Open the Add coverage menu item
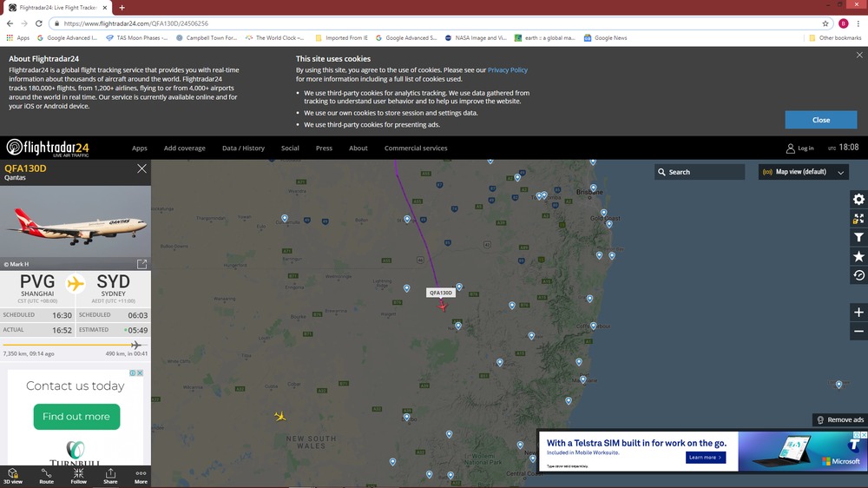The image size is (868, 488). pos(185,148)
